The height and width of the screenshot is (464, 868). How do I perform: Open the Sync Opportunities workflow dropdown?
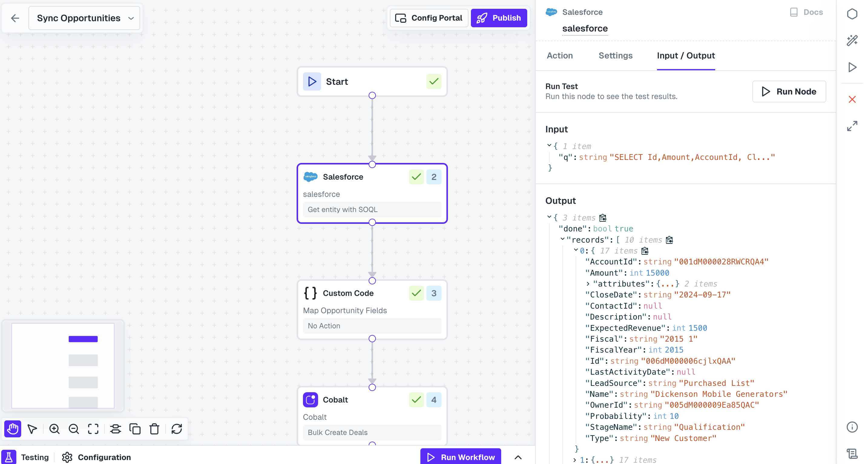pyautogui.click(x=84, y=18)
